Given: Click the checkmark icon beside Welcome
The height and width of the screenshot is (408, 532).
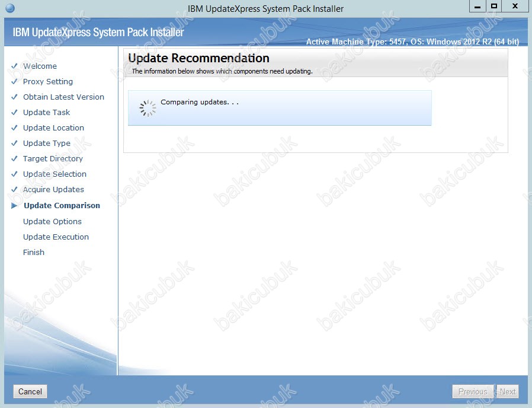Looking at the screenshot, I should click(x=14, y=66).
